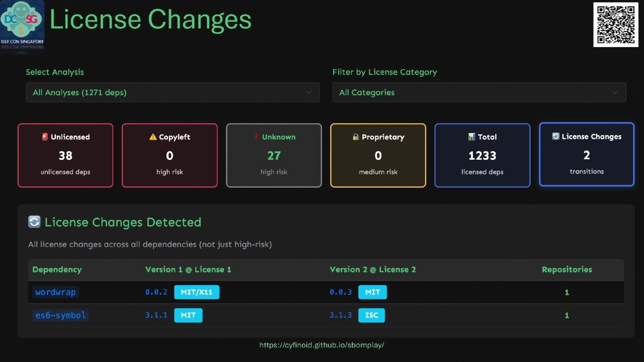644x362 pixels.
Task: Click the chevron on the All Analyses dropdown
Action: [x=310, y=92]
